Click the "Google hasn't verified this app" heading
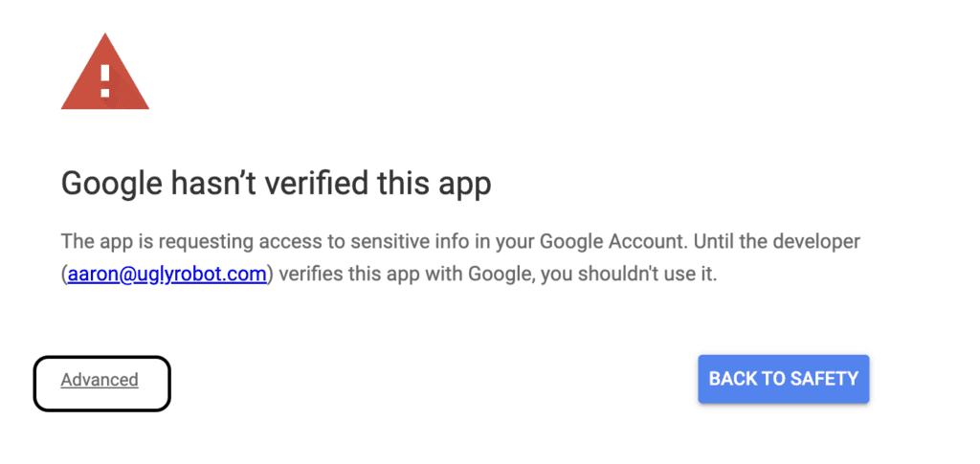The width and height of the screenshot is (980, 464). [276, 183]
